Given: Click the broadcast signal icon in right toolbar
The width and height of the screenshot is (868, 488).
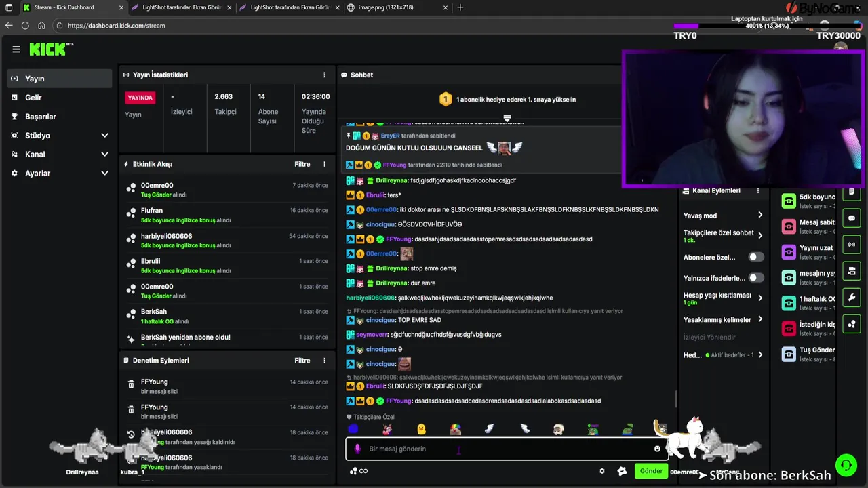Looking at the screenshot, I should click(x=852, y=244).
